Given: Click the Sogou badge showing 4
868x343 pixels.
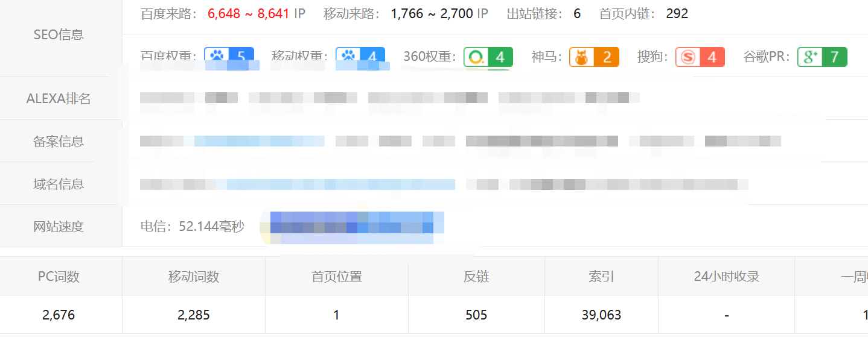Looking at the screenshot, I should (x=700, y=57).
